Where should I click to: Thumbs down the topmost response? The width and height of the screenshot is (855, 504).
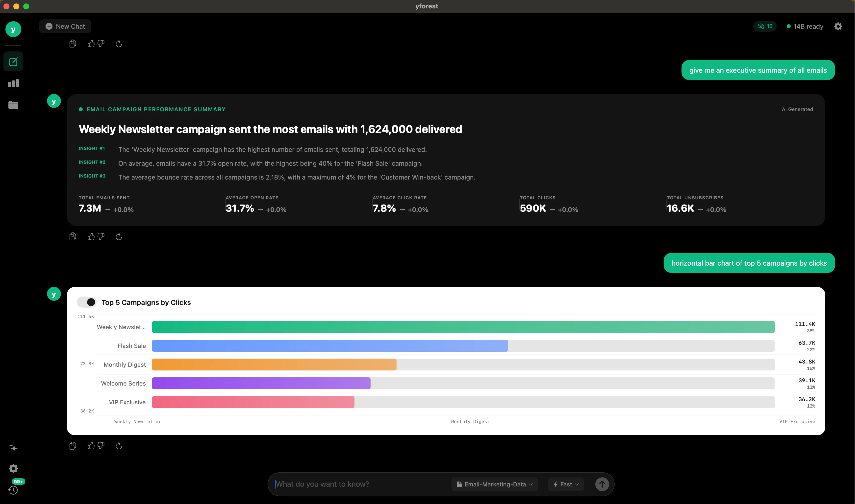click(101, 44)
